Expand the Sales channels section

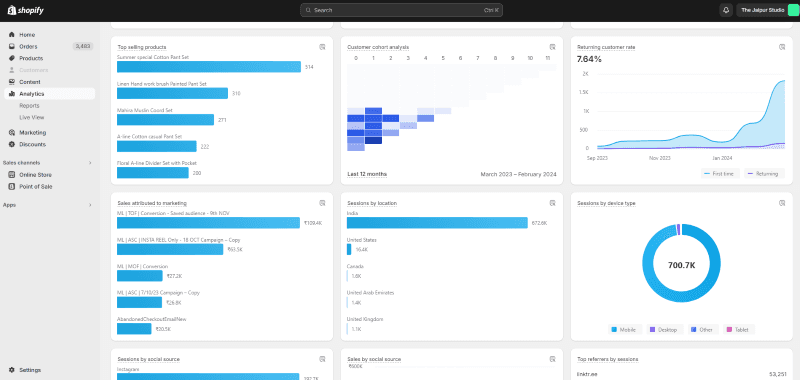point(90,163)
